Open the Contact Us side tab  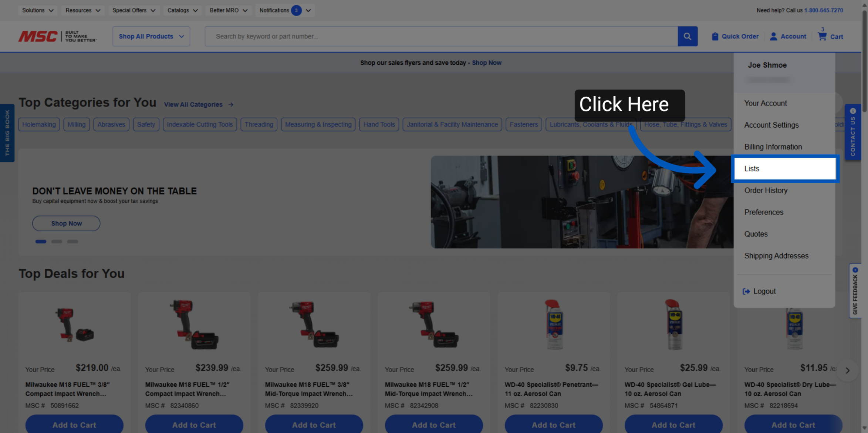tap(852, 132)
